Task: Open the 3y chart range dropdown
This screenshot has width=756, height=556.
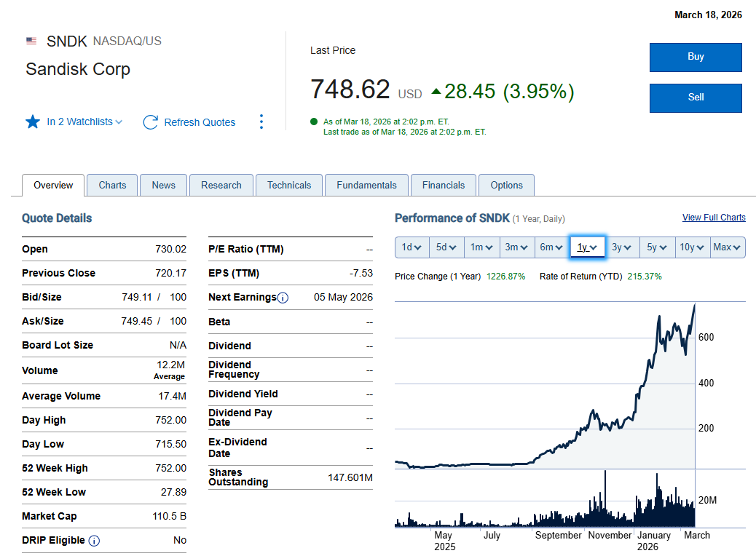Action: [622, 247]
